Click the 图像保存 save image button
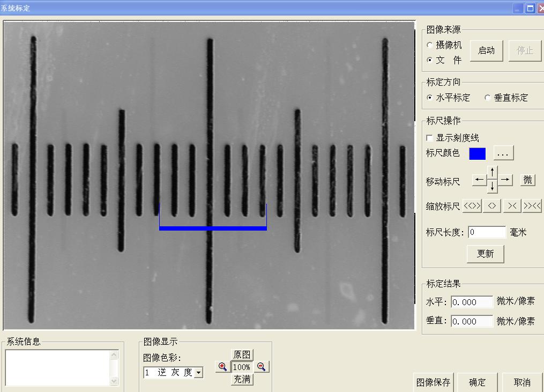The image size is (544, 392). (433, 382)
